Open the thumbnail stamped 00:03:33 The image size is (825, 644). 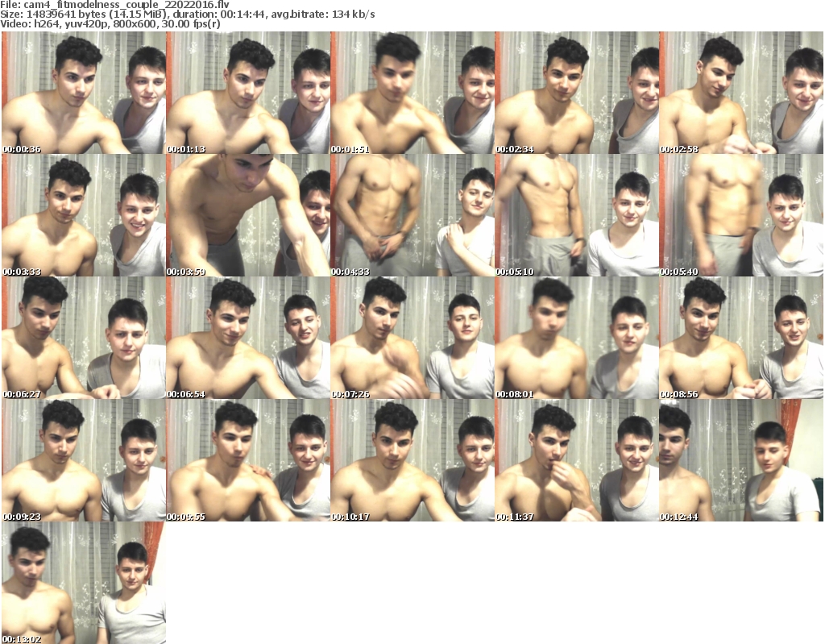click(84, 215)
